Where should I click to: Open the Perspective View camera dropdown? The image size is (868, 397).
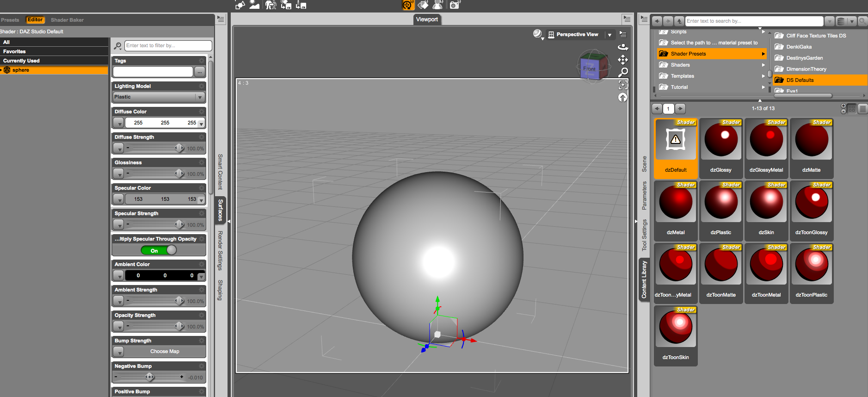pos(609,35)
